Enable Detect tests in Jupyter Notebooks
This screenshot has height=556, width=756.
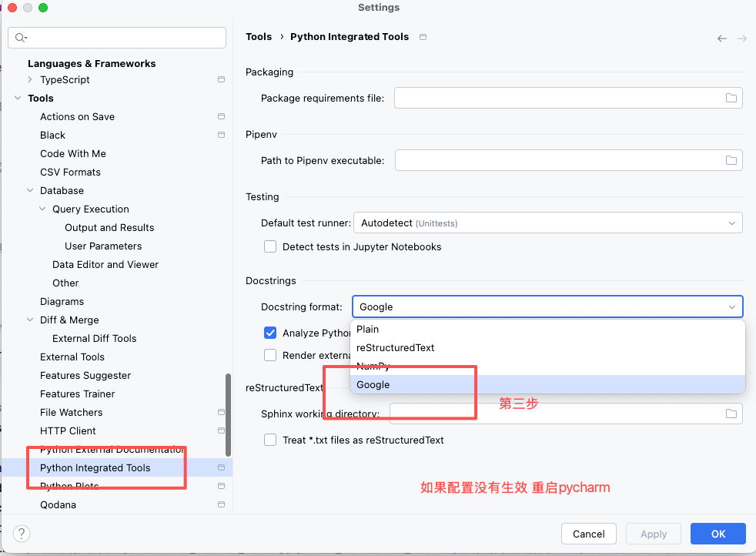pyautogui.click(x=270, y=246)
